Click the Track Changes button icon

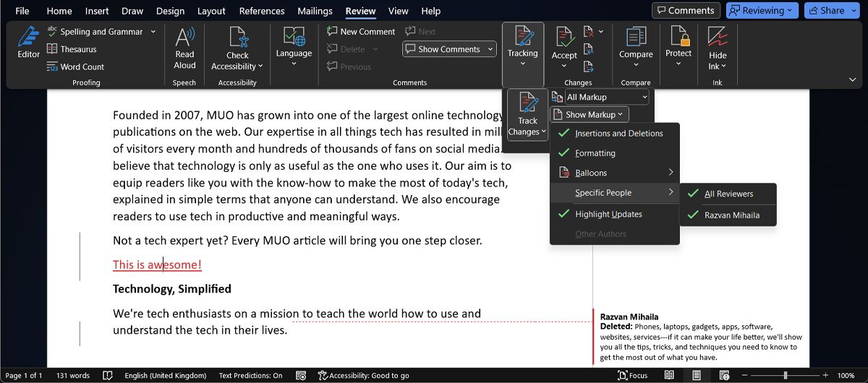coord(527,103)
